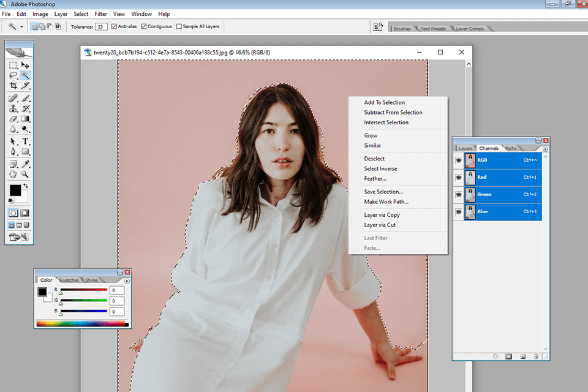Toggle the Anti-alias checkbox
588x392 pixels.
pos(114,26)
